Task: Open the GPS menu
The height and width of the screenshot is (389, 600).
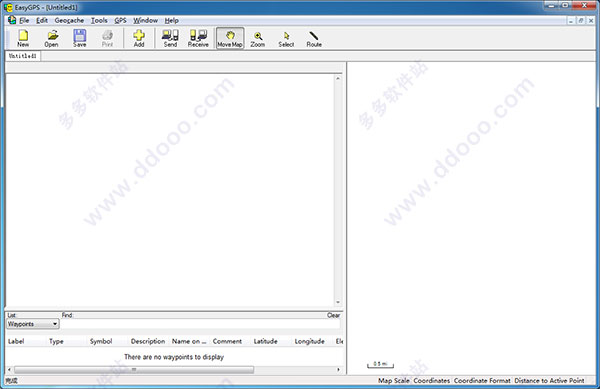Action: (120, 20)
